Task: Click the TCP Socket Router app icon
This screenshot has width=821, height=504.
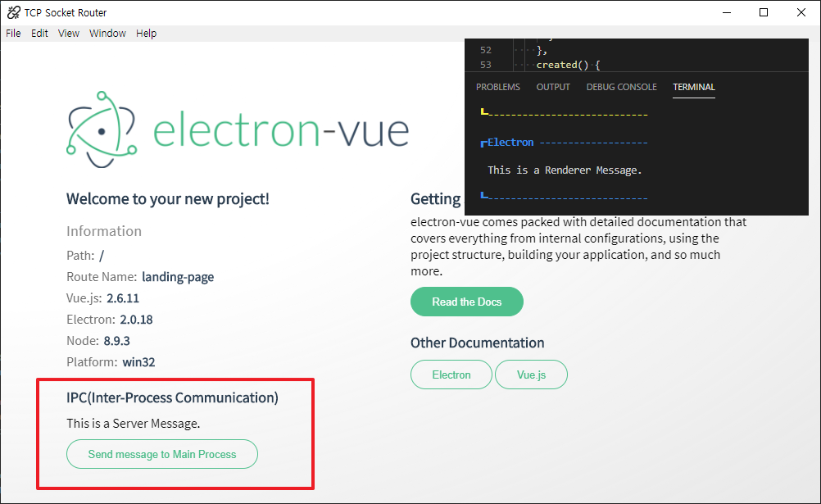Action: pos(14,12)
